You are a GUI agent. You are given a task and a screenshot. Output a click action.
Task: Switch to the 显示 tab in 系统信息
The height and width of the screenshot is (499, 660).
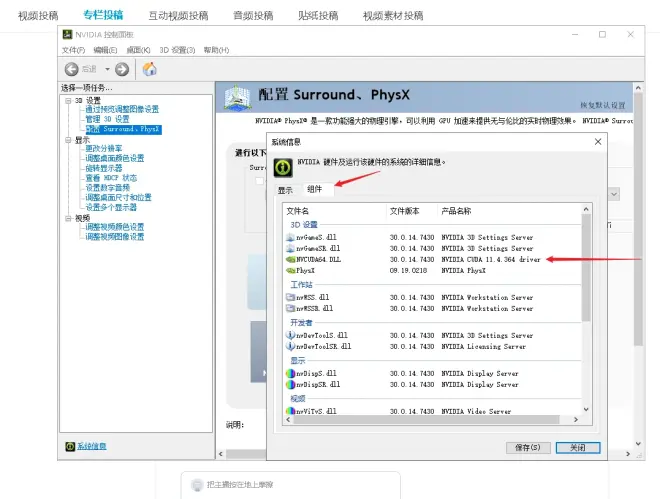[x=285, y=190]
